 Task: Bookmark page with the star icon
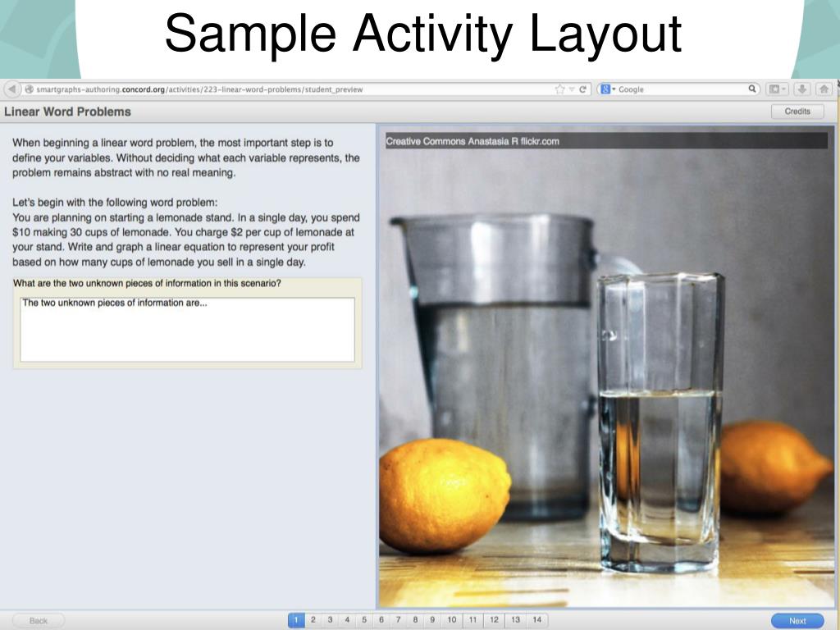pos(559,89)
